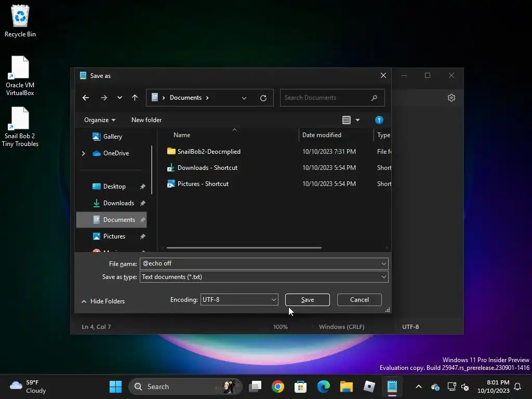Click the search magnifier icon
This screenshot has width=532, height=399.
374,98
